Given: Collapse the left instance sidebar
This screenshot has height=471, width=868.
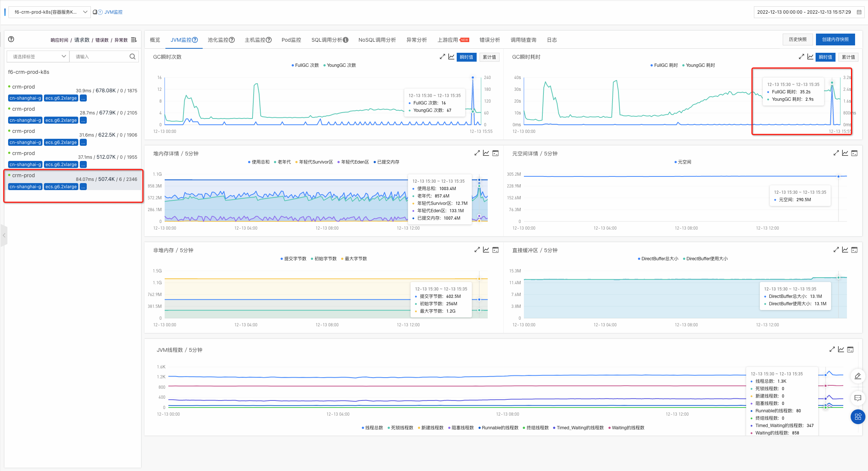Looking at the screenshot, I should pos(4,235).
